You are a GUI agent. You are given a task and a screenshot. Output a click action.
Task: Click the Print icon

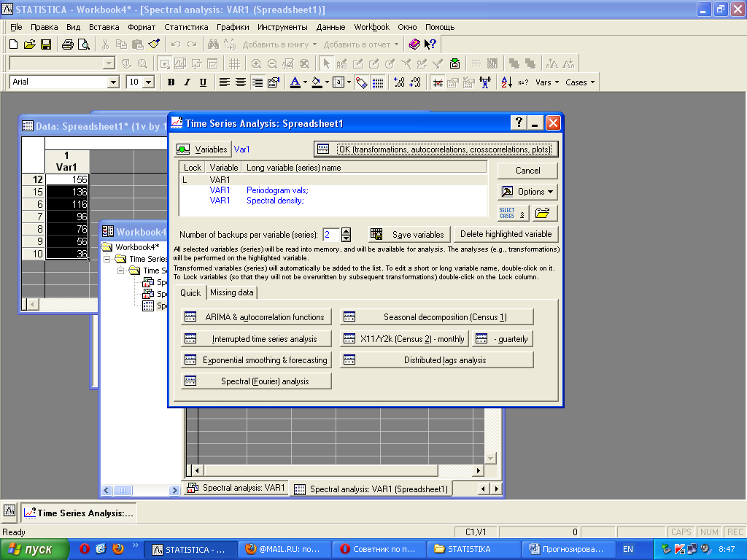68,44
